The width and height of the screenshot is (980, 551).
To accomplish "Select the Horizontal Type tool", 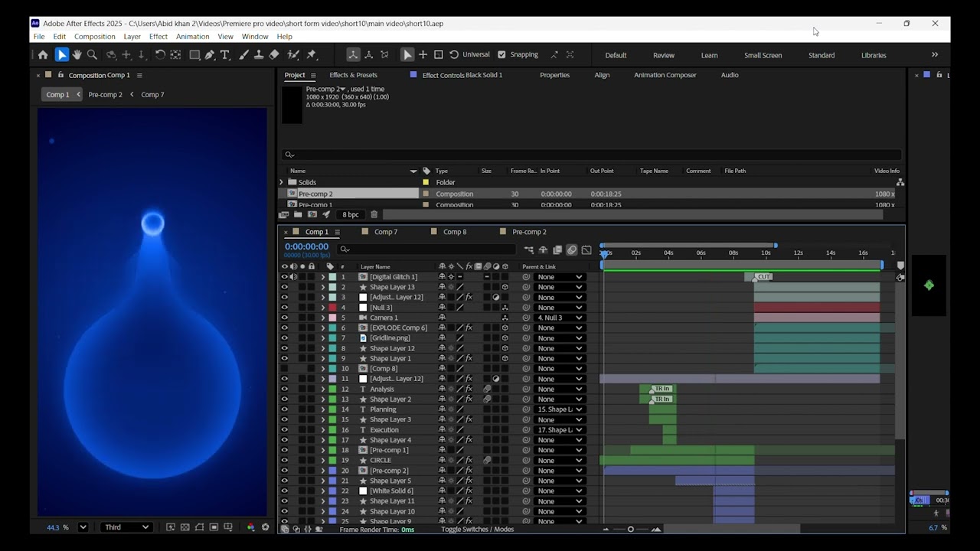I will [225, 55].
